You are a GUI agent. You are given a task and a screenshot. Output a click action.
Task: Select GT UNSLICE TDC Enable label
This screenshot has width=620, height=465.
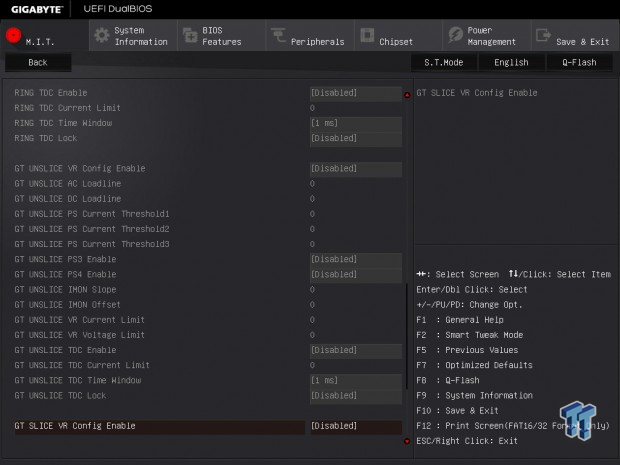(x=65, y=350)
